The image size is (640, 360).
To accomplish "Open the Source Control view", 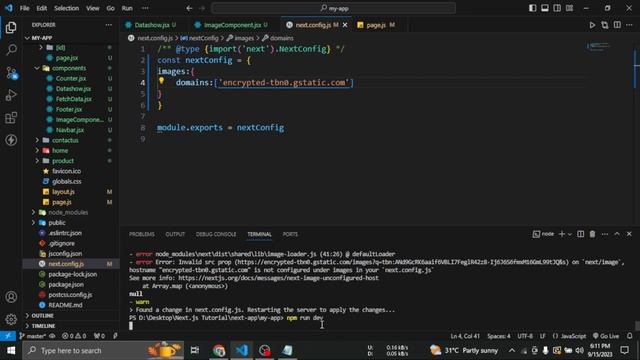I will [x=11, y=73].
